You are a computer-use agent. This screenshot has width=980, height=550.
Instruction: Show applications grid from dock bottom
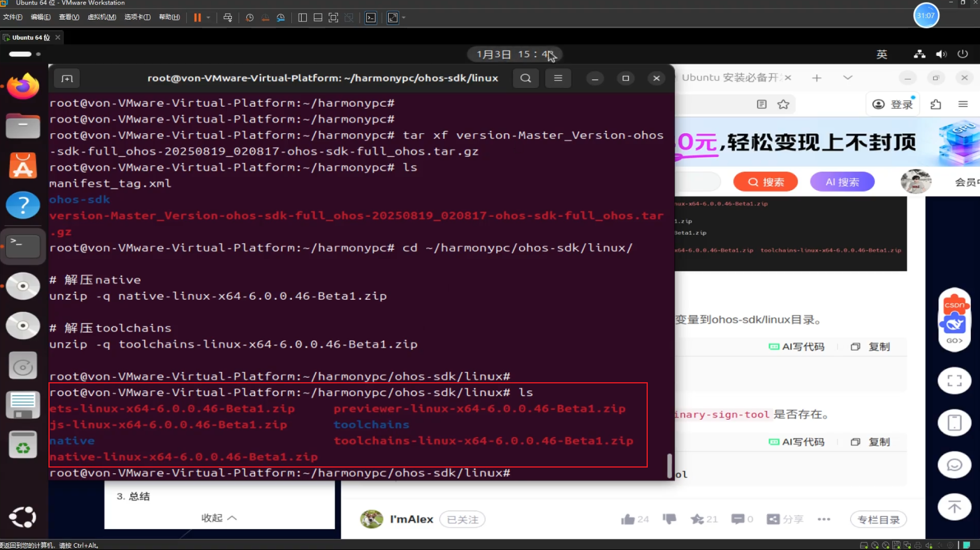click(23, 517)
